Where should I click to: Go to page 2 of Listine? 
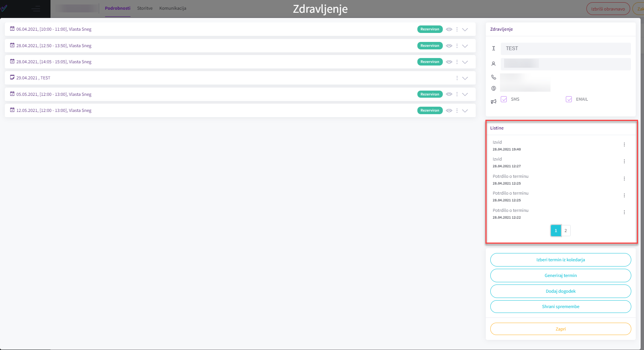click(565, 231)
